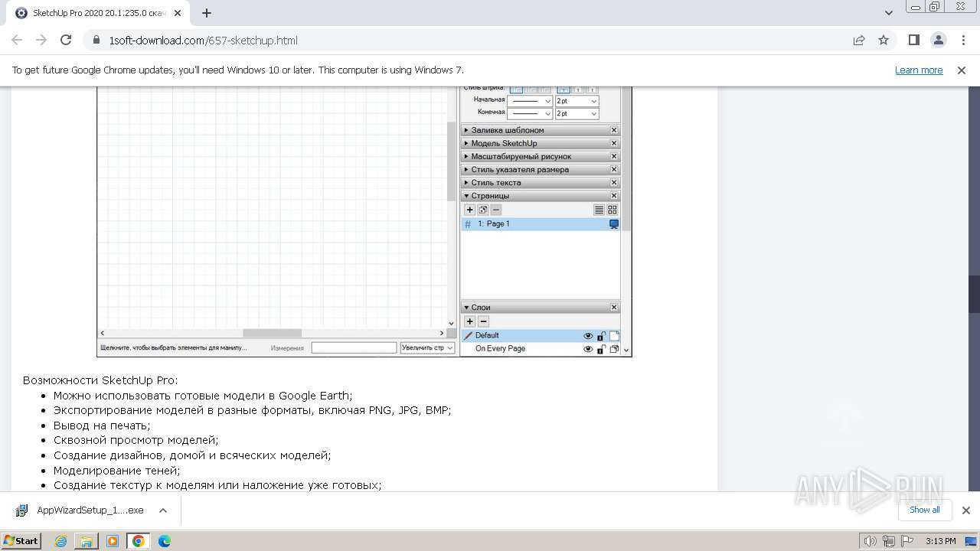
Task: View site information via lock icon
Action: [x=96, y=41]
